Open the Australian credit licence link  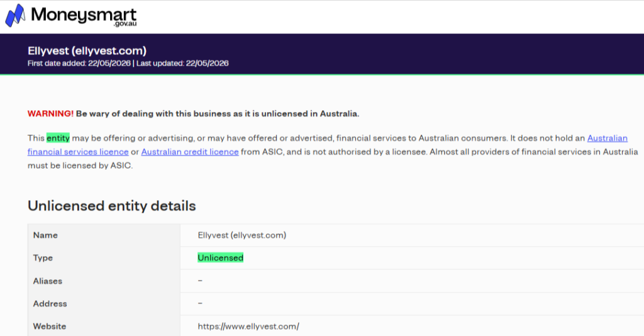190,152
